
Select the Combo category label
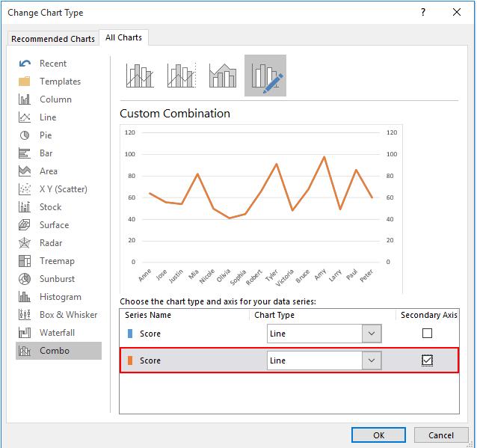(55, 351)
